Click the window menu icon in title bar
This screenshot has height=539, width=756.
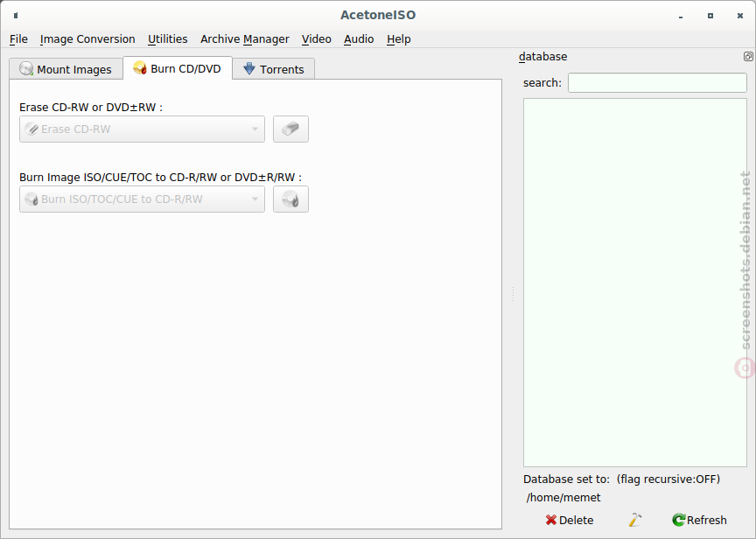(x=16, y=16)
